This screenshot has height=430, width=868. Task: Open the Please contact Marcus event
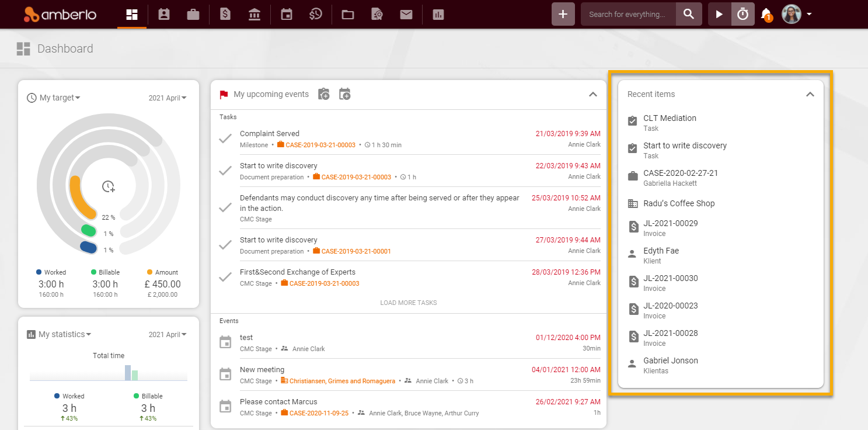pos(278,402)
